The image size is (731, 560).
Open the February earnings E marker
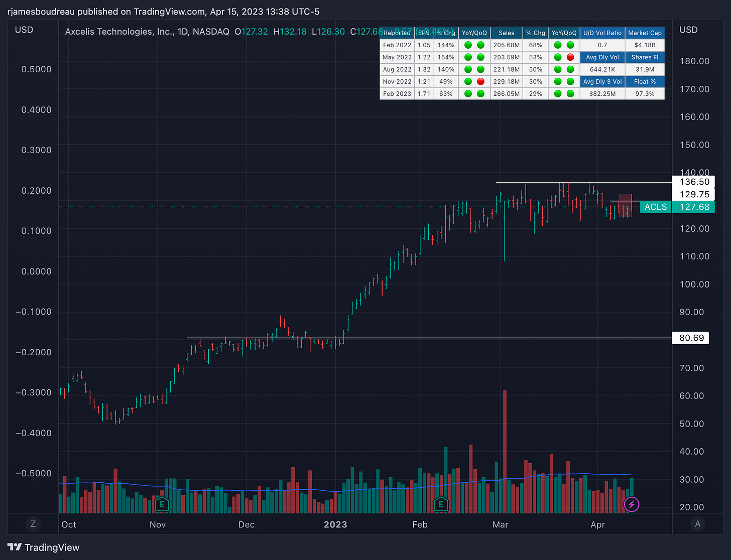441,504
